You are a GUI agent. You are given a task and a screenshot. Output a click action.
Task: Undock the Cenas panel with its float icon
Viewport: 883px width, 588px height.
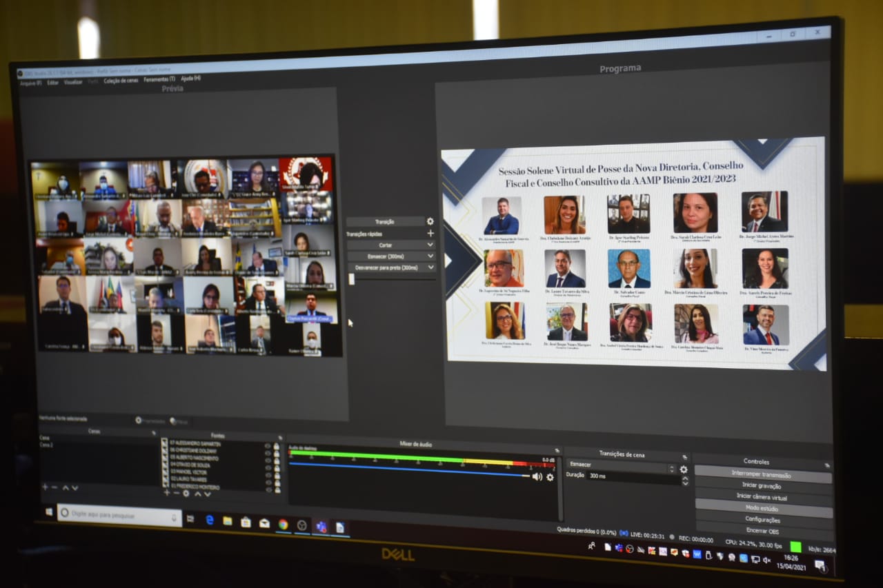pyautogui.click(x=154, y=433)
